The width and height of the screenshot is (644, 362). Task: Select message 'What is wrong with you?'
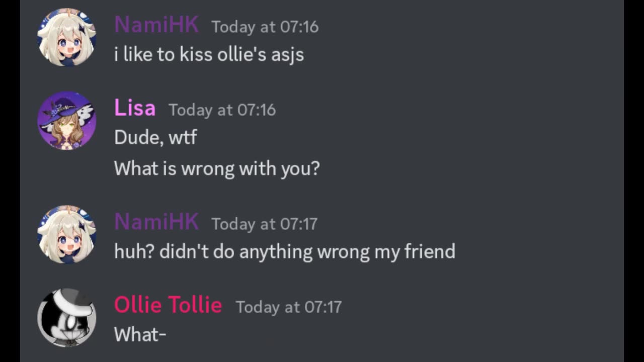point(217,168)
